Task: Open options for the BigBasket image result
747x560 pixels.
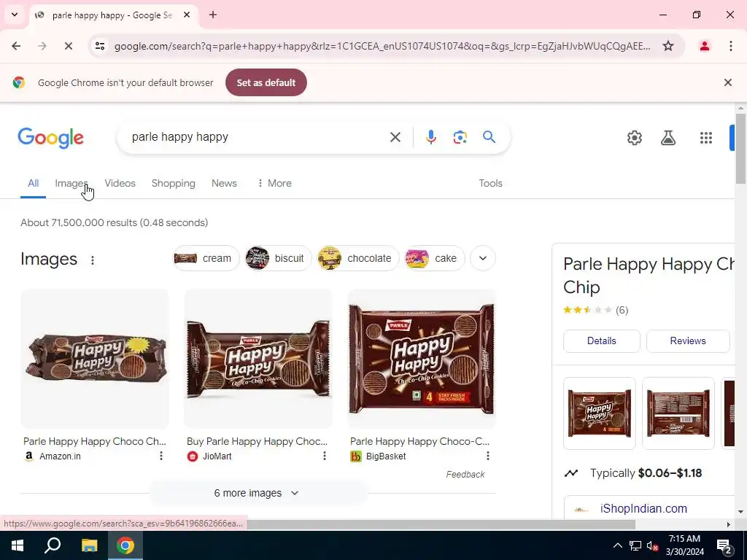Action: [x=488, y=456]
